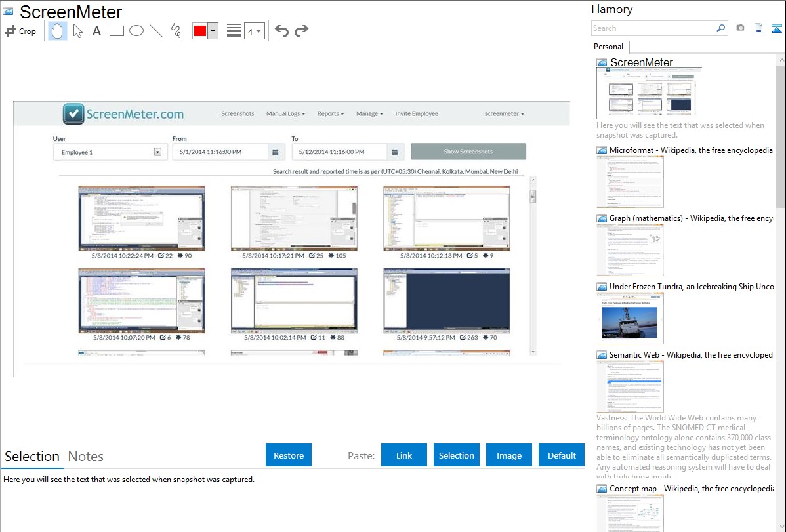Click the blue collapse panel icon

pos(776,28)
